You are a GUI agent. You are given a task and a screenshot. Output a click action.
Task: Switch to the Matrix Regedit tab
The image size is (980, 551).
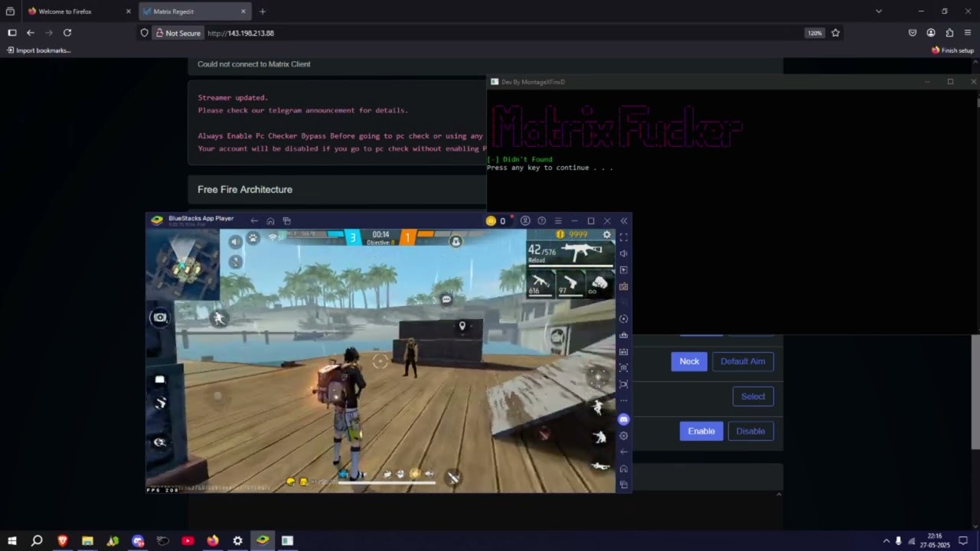pos(194,11)
